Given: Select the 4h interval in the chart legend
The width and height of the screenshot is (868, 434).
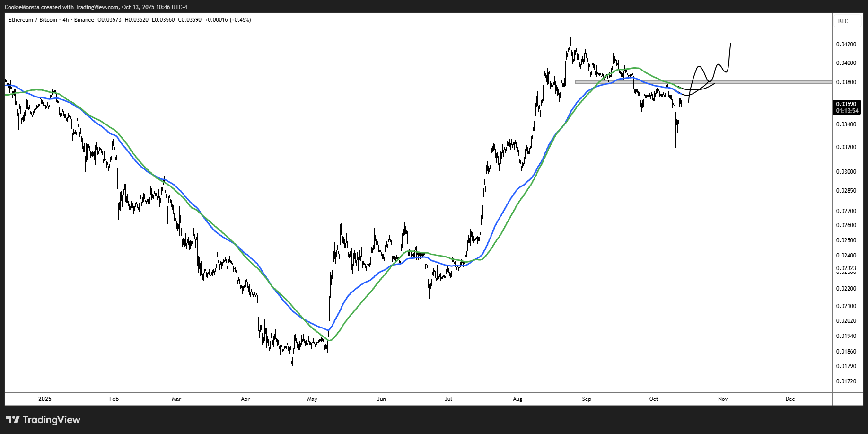Looking at the screenshot, I should click(x=66, y=20).
